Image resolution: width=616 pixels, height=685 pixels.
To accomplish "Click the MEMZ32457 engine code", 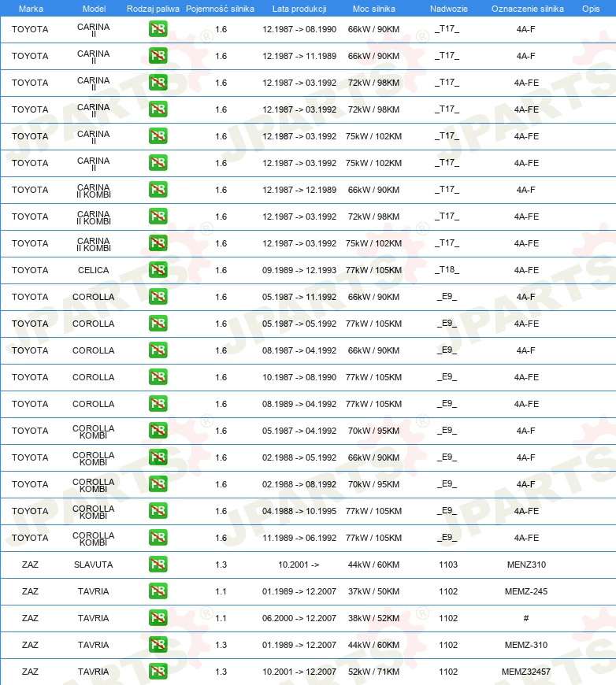I will (526, 672).
